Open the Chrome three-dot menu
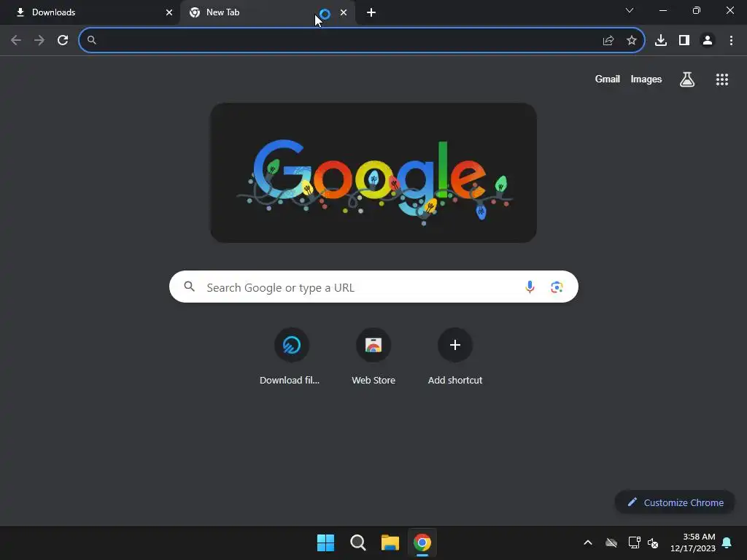The image size is (747, 560). tap(731, 41)
